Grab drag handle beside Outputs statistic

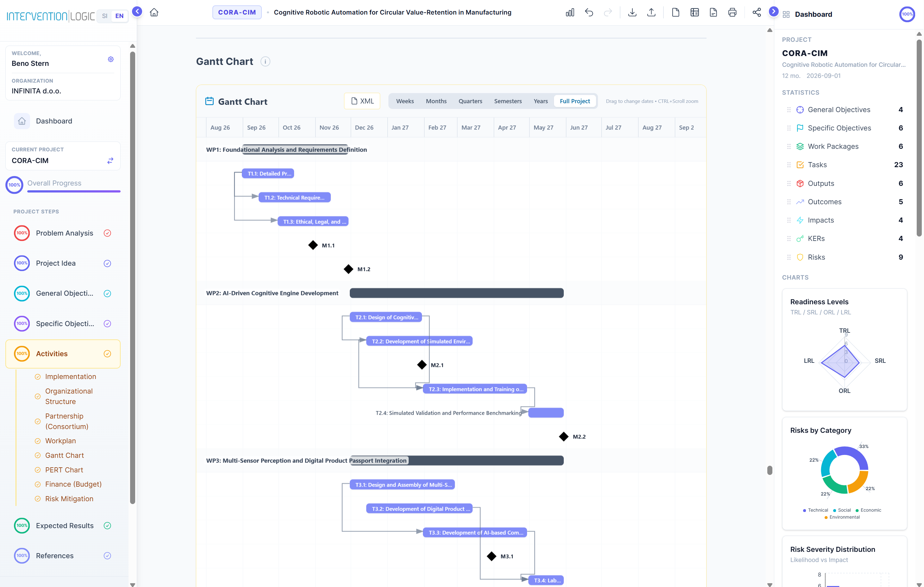click(789, 184)
